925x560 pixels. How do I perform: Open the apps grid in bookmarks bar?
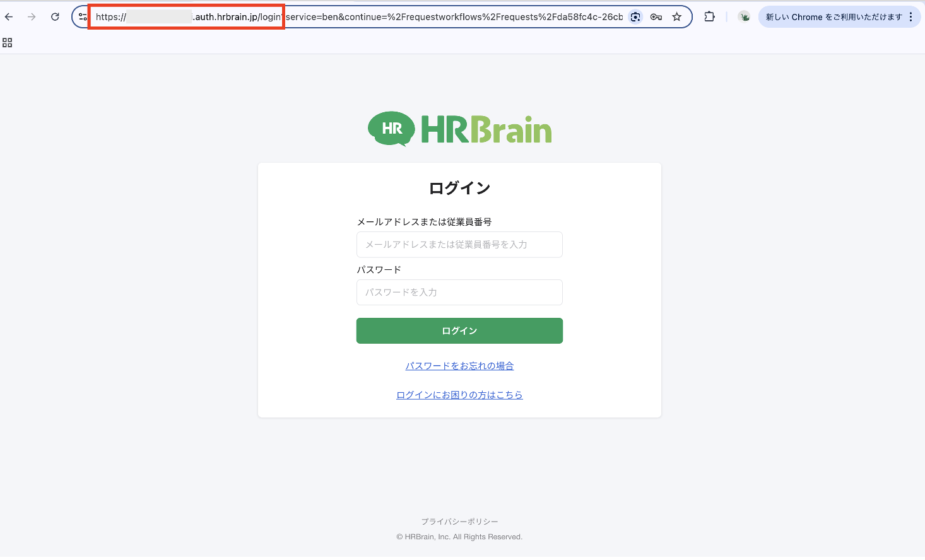point(8,43)
